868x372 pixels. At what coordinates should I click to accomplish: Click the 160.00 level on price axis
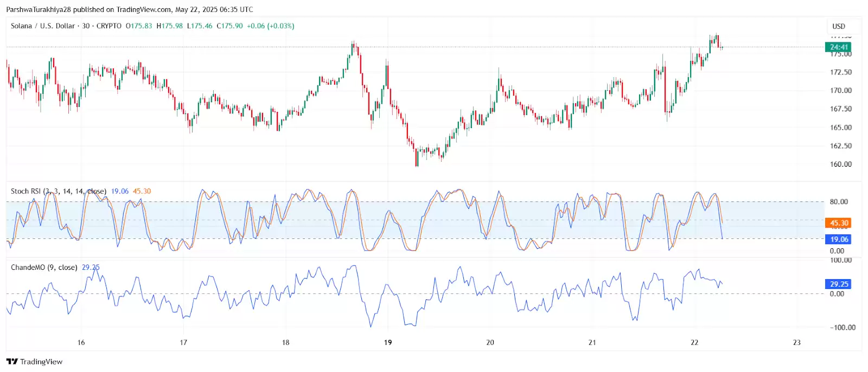840,164
